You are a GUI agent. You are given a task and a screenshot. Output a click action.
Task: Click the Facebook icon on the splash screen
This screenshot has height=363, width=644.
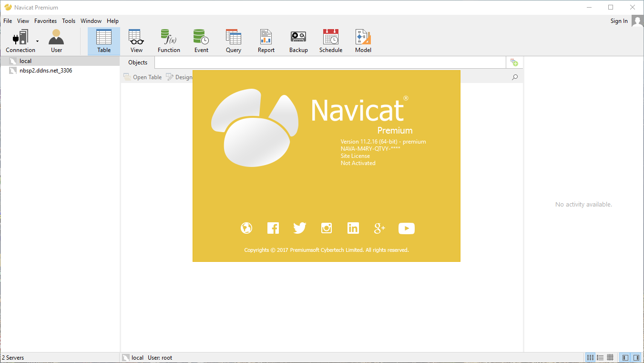click(x=273, y=228)
